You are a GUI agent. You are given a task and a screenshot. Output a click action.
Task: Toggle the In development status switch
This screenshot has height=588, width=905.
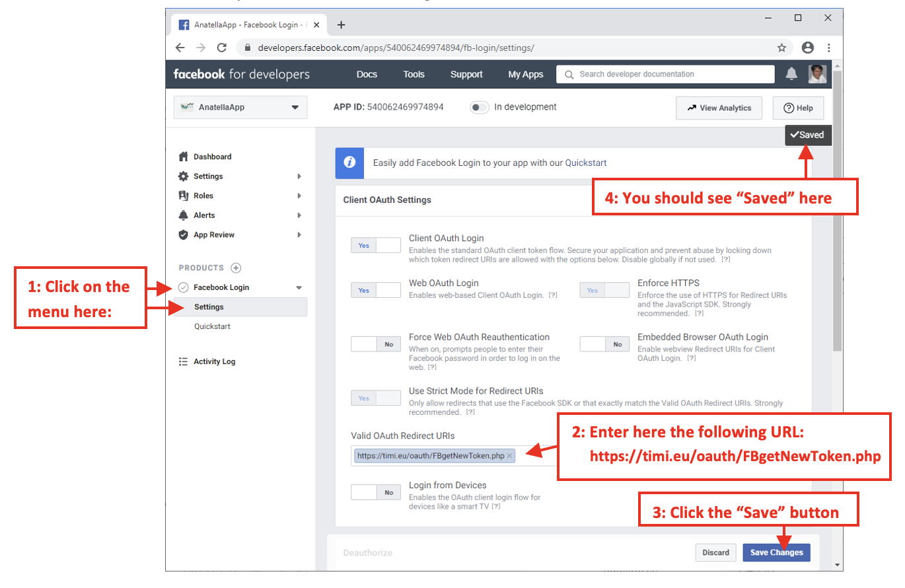pyautogui.click(x=479, y=107)
